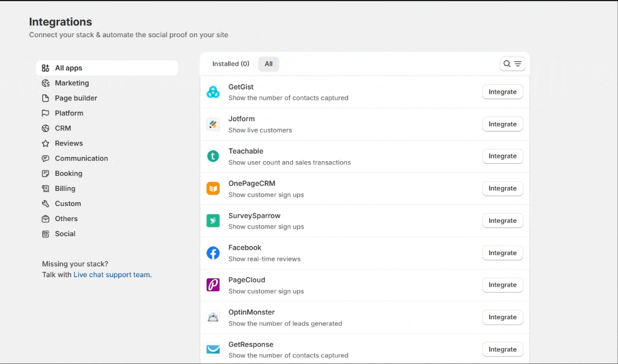Click the OnePageCRM orange logo icon
The width and height of the screenshot is (618, 364).
tap(213, 189)
